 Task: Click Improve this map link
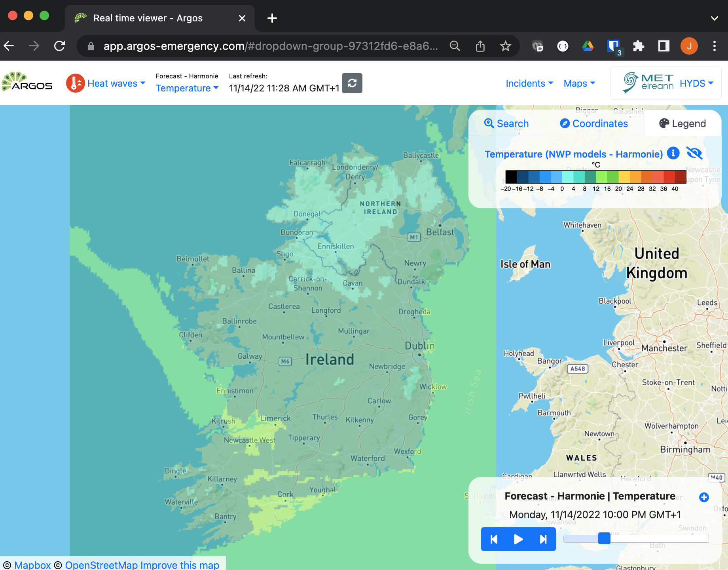coord(180,565)
